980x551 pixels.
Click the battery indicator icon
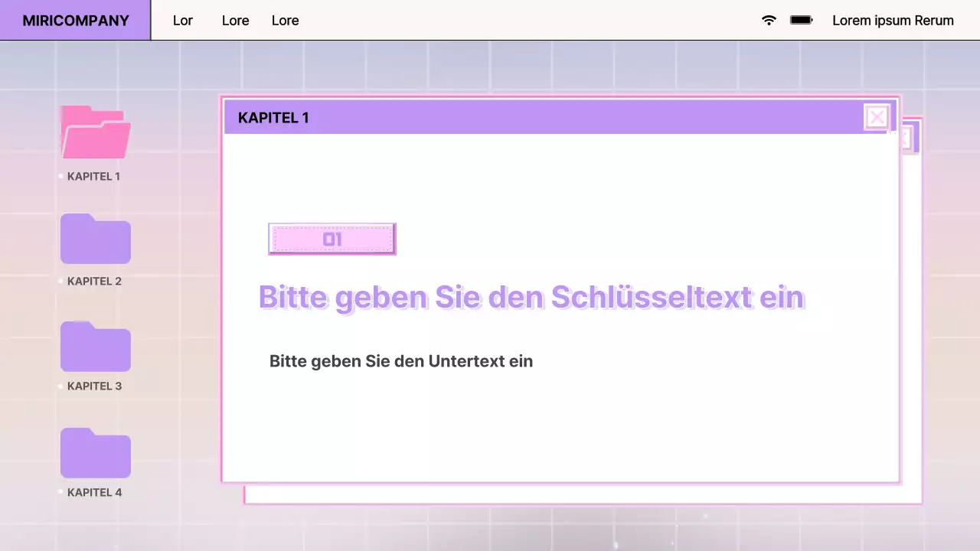pyautogui.click(x=801, y=21)
